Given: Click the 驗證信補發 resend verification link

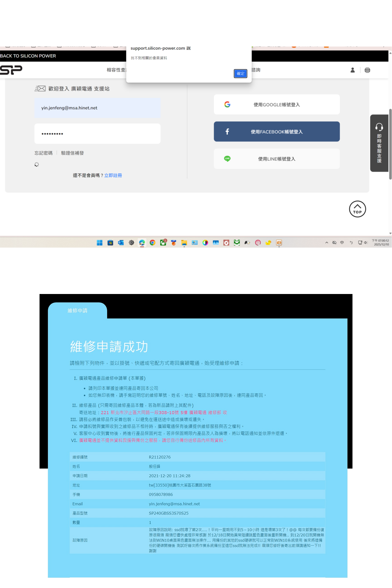Looking at the screenshot, I should tap(73, 153).
